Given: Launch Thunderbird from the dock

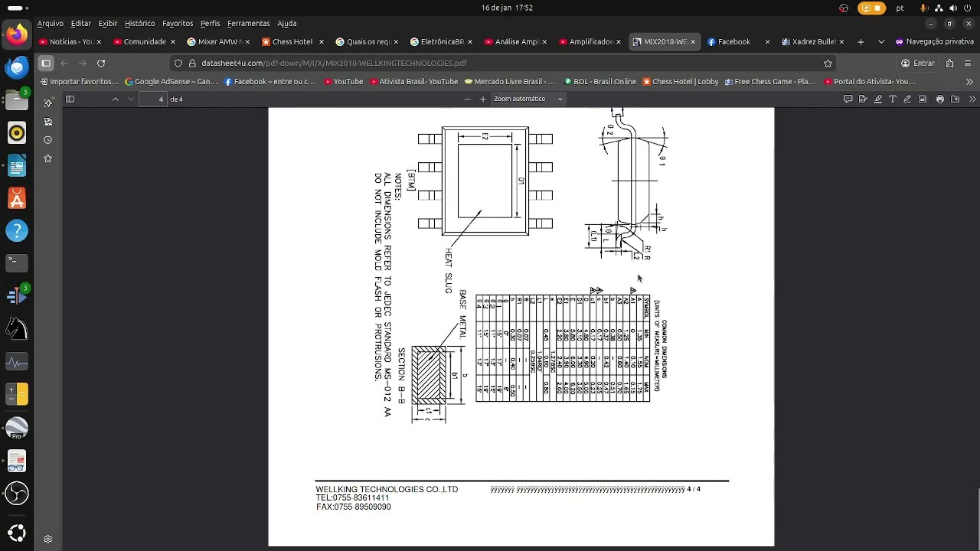Looking at the screenshot, I should click(17, 67).
